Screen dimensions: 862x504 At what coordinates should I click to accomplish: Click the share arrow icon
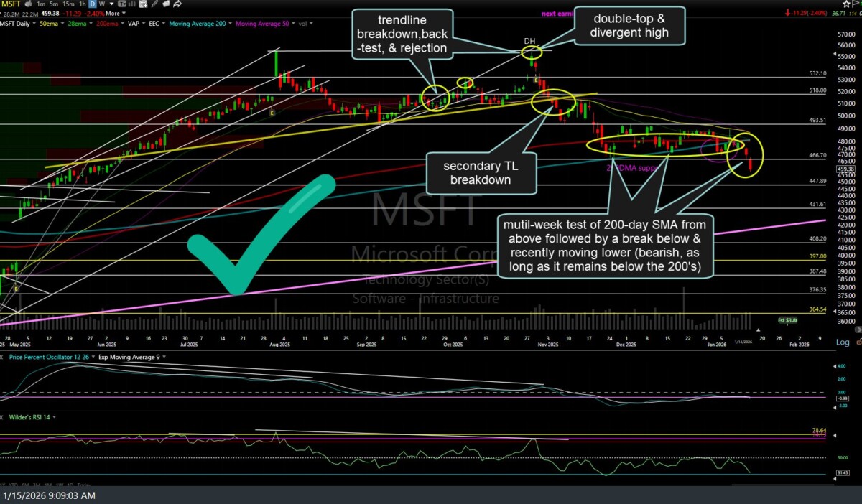coord(177,4)
